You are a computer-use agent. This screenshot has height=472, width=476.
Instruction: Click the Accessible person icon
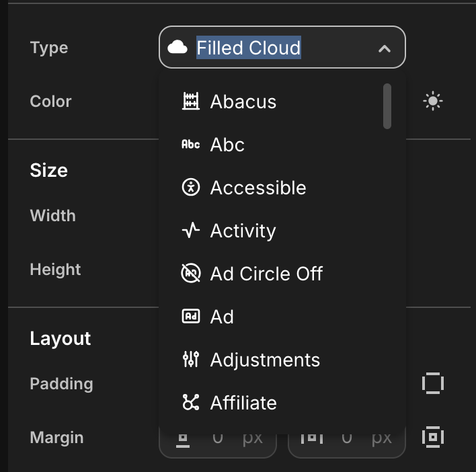pyautogui.click(x=191, y=188)
